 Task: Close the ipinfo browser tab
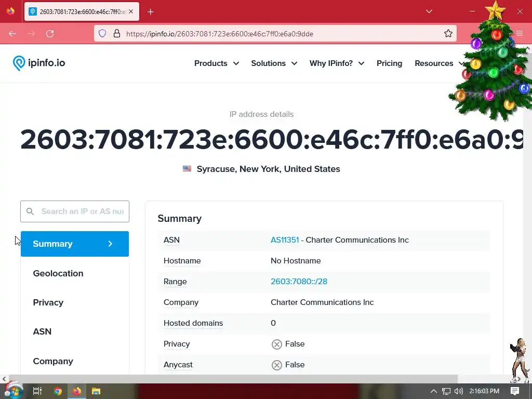click(x=131, y=11)
